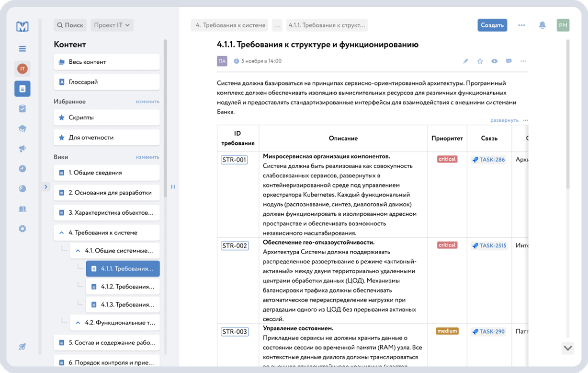Open recent activity via clock icon
This screenshot has width=588, height=373.
[x=22, y=169]
